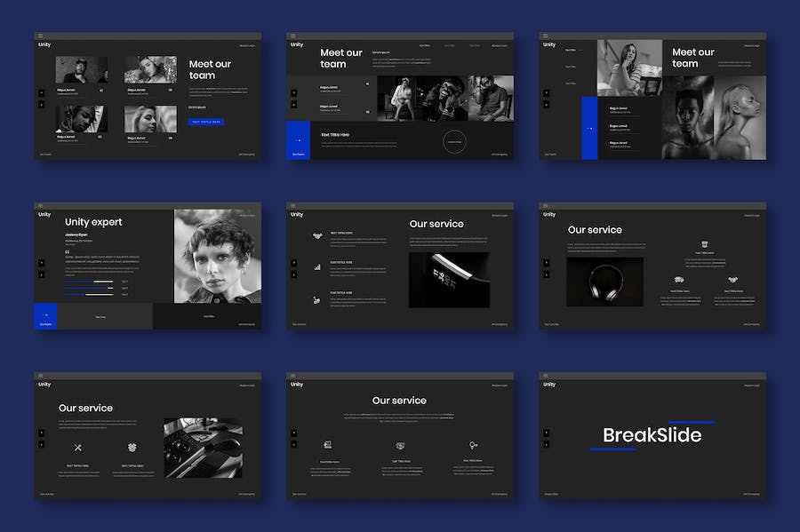Click hamburger menu icon on first team slide
Image resolution: width=800 pixels, height=532 pixels.
tap(40, 36)
